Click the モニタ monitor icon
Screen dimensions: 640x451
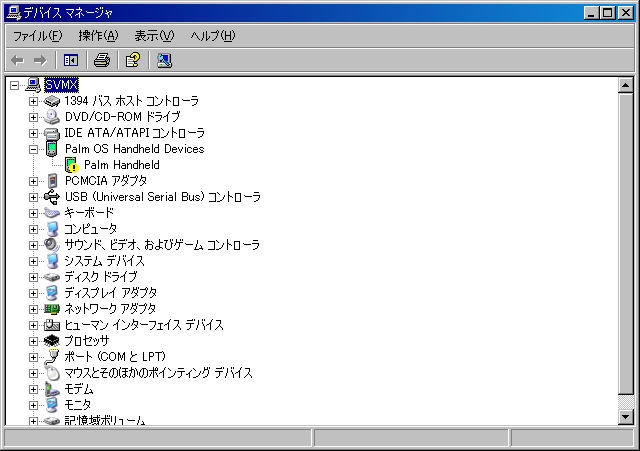52,405
